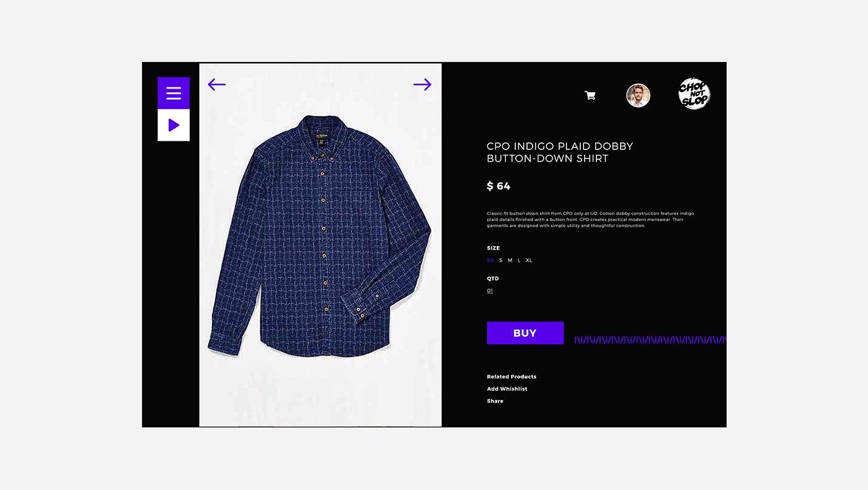Screen dimensions: 868x490
Task: Select size M
Action: pyautogui.click(x=510, y=260)
